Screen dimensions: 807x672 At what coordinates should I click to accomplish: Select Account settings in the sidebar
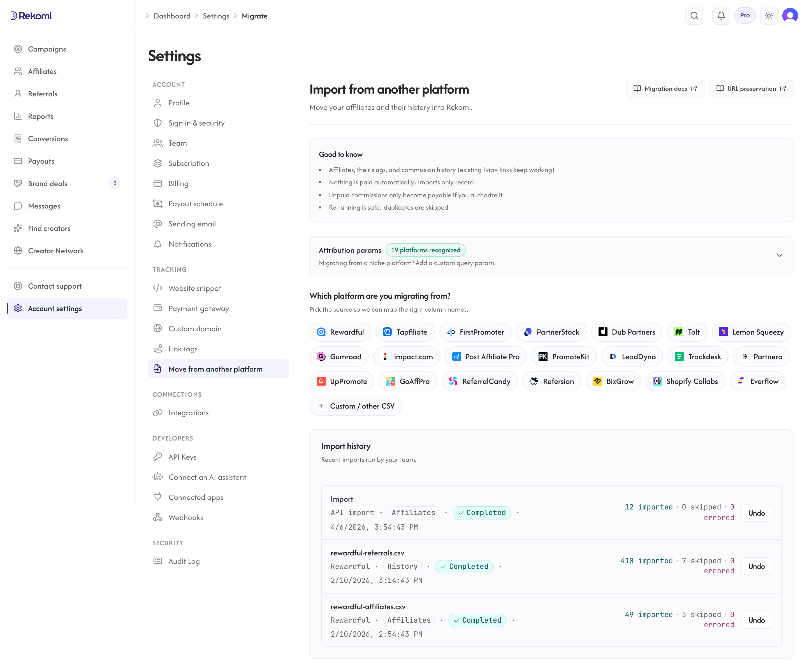point(67,309)
